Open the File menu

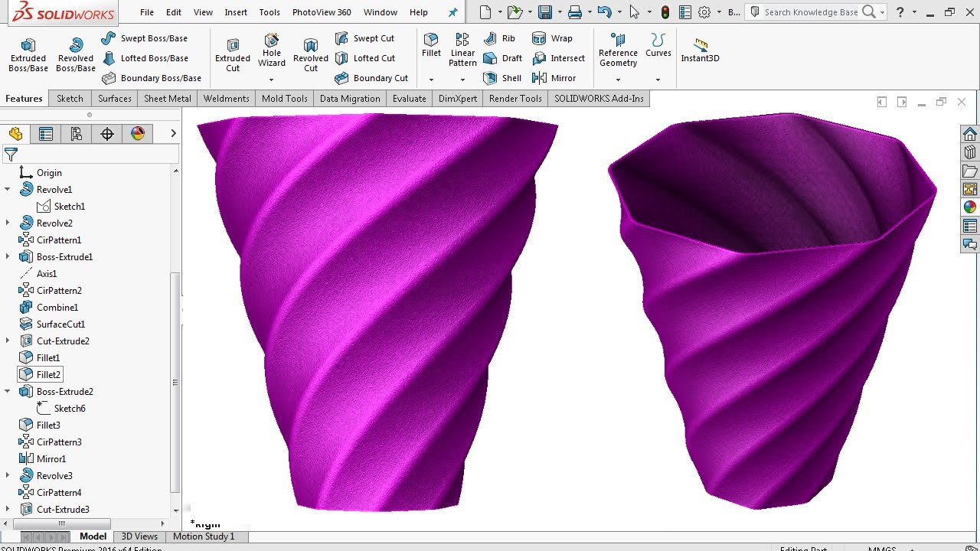point(147,12)
